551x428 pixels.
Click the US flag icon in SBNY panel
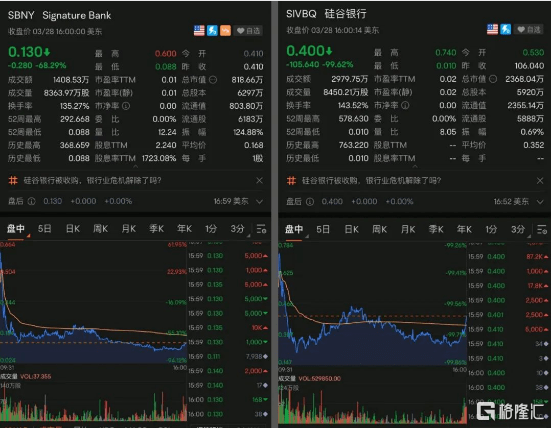[x=199, y=31]
